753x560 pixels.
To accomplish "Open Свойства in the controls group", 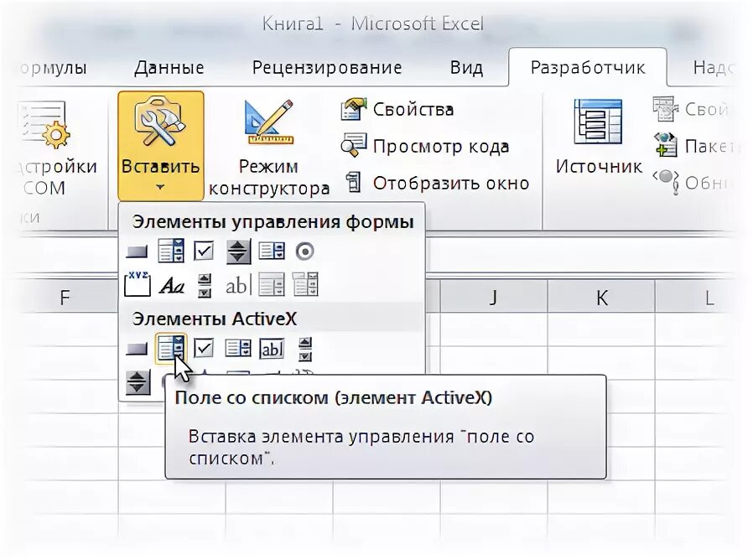I will (397, 110).
